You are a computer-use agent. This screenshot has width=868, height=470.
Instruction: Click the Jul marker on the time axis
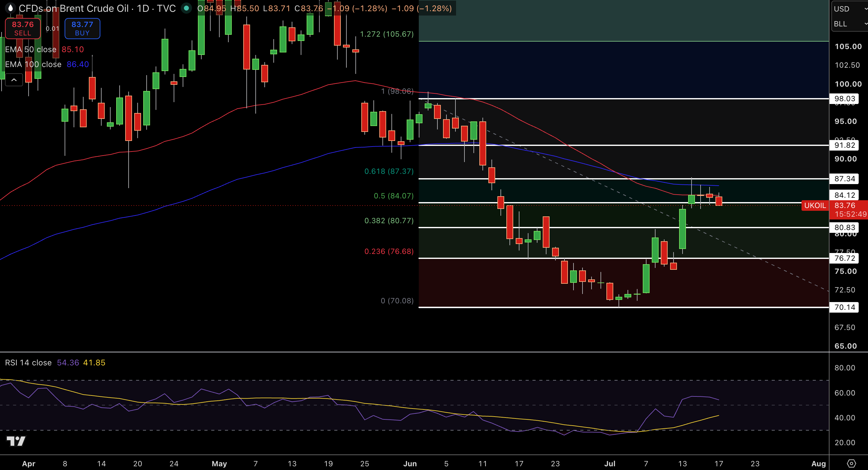coord(610,463)
